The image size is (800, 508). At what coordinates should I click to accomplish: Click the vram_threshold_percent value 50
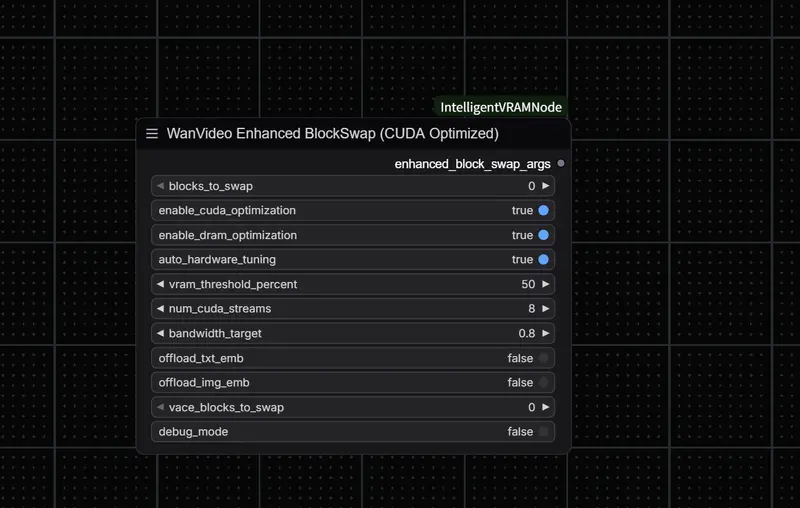[528, 284]
